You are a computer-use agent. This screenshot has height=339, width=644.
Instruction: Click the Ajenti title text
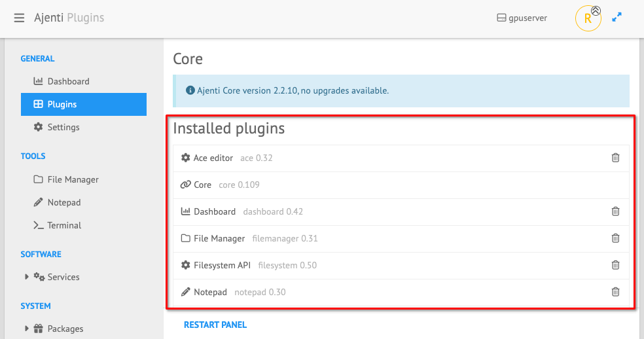[x=49, y=18]
